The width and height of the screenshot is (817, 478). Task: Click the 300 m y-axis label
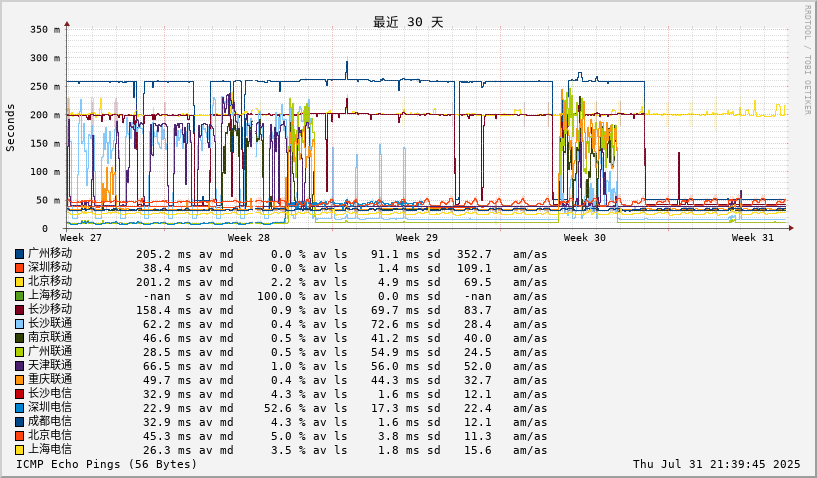(x=45, y=58)
